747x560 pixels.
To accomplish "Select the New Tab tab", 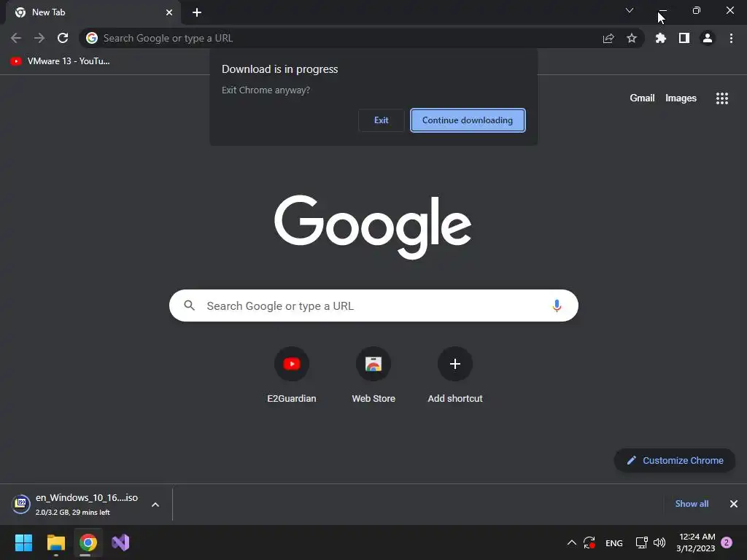I will click(x=93, y=12).
